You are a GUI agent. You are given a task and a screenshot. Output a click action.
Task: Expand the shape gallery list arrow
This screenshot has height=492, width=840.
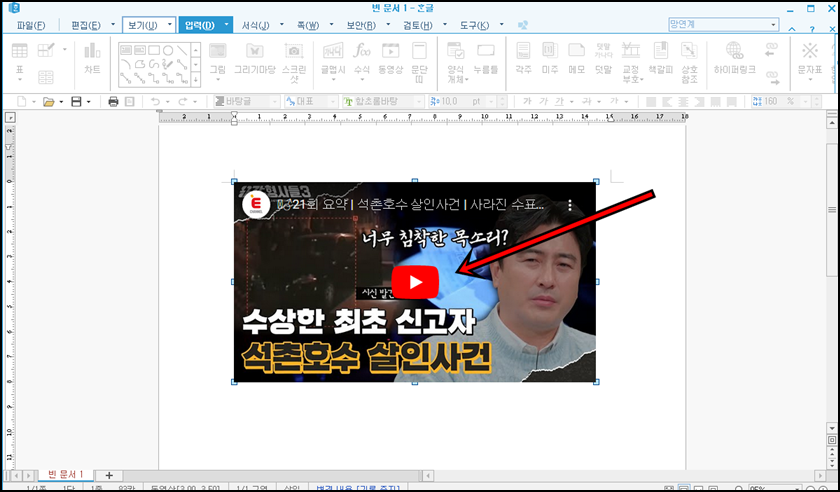click(196, 80)
